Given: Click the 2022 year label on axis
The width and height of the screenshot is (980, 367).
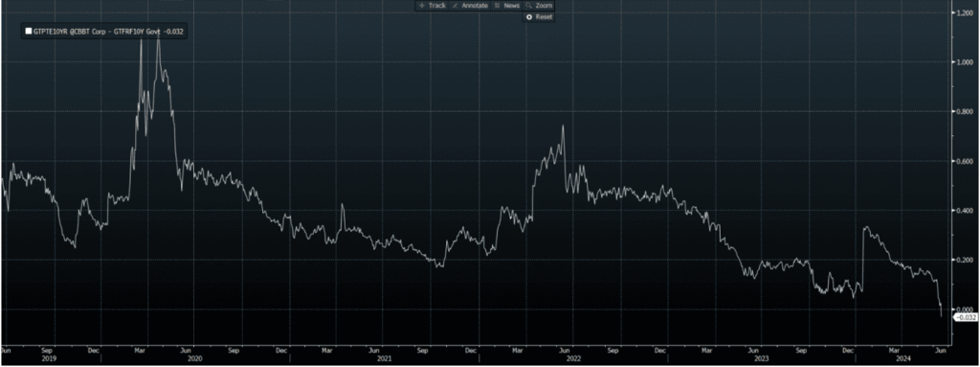Looking at the screenshot, I should (572, 359).
